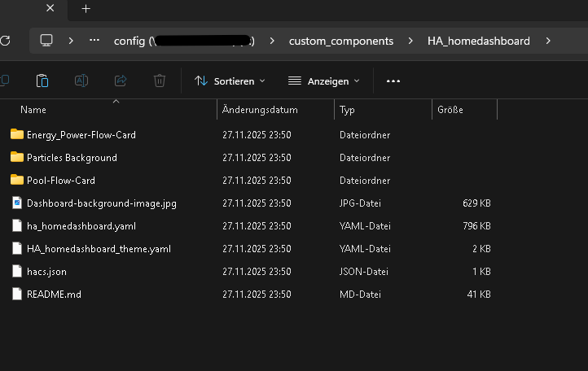Click the This PC monitor icon in the address bar
Viewport: 588px width, 371px height.
[46, 41]
